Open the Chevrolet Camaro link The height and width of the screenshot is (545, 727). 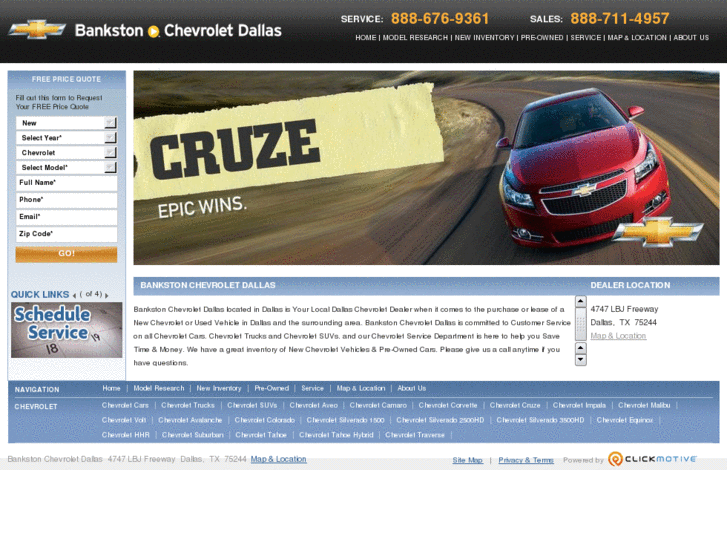point(378,405)
